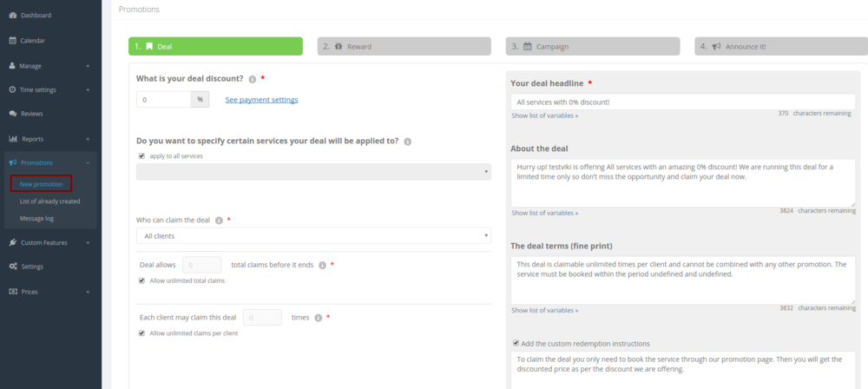Click 'List of already created' submenu item
The image size is (868, 389).
[49, 201]
